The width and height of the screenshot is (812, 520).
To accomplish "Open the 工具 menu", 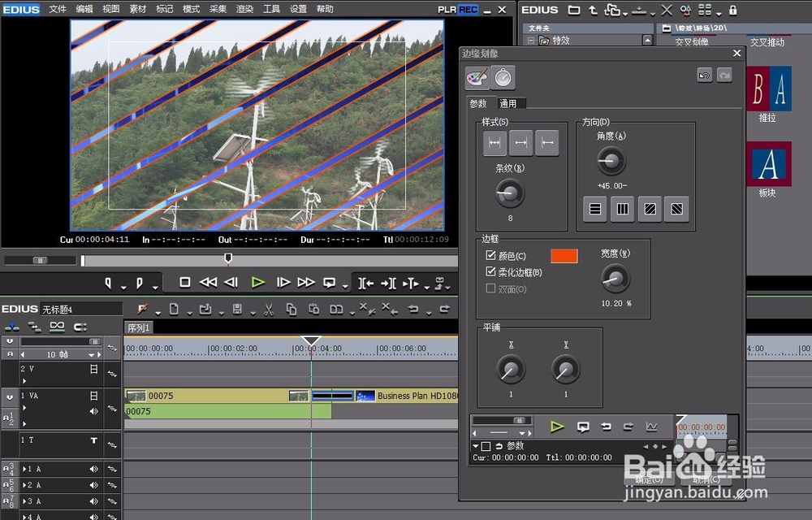I will (x=271, y=9).
